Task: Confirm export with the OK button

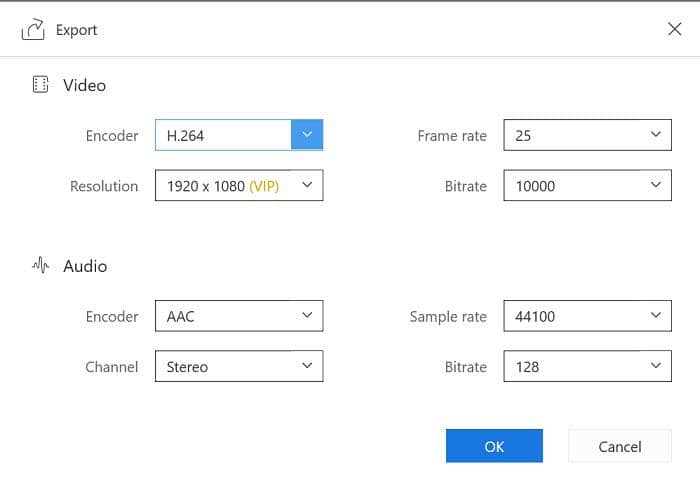Action: [x=494, y=446]
